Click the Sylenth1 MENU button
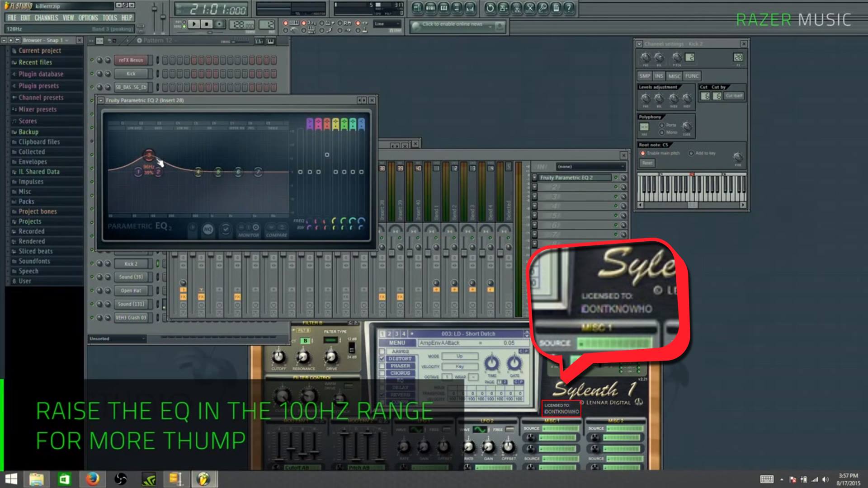Image resolution: width=868 pixels, height=488 pixels. (397, 343)
